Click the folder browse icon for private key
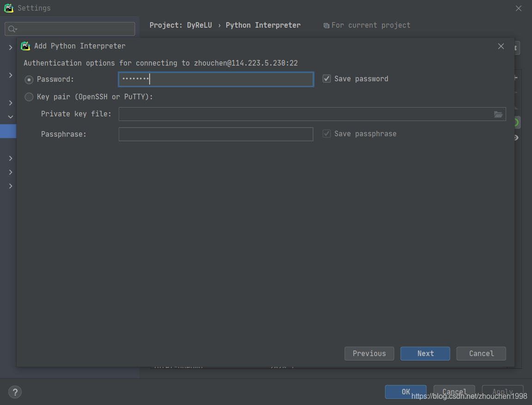Viewport: 532px width, 405px height. click(498, 115)
